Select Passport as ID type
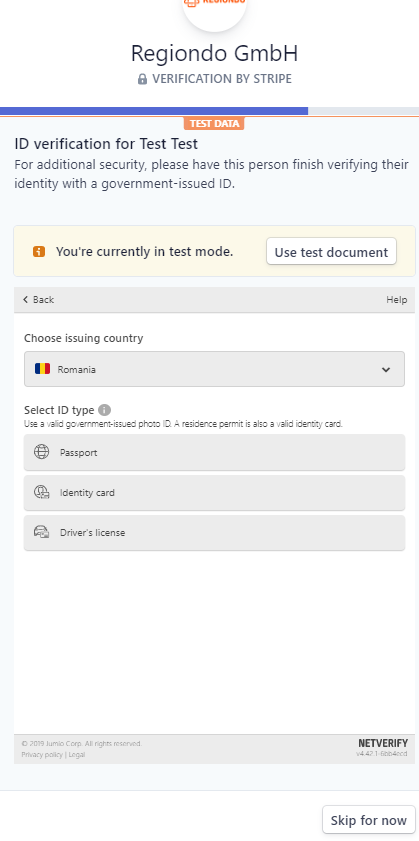The height and width of the screenshot is (841, 419). [214, 452]
